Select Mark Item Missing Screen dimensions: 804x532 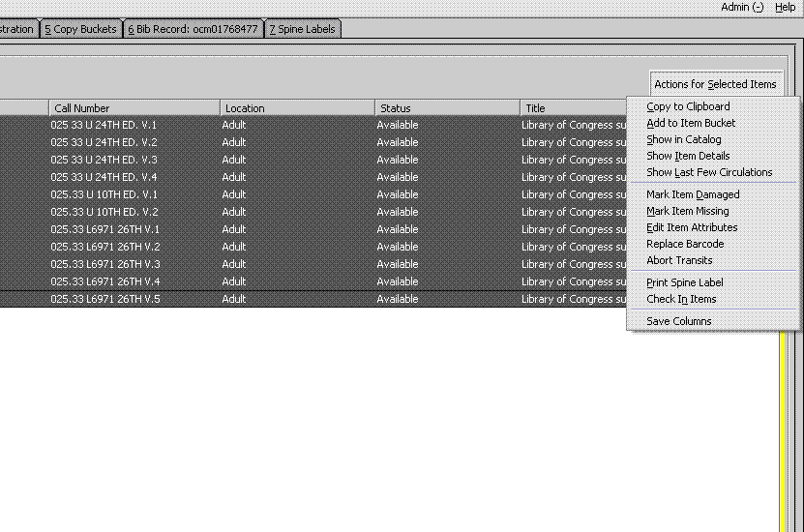[x=687, y=211]
